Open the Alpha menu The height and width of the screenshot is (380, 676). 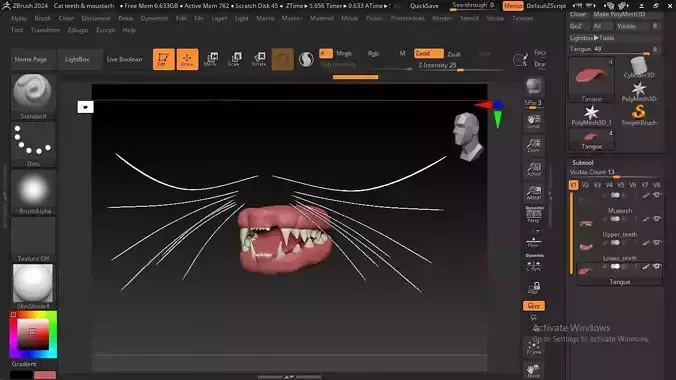pos(19,18)
